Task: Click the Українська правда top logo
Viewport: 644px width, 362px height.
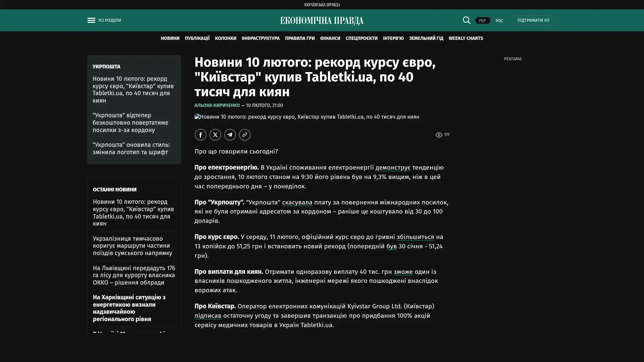Action: [x=322, y=4]
